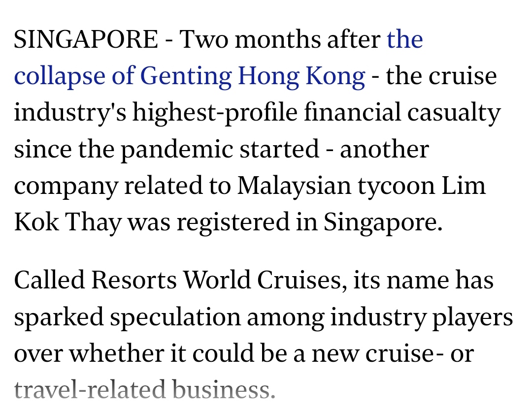Click the words 'financial casualty'
The width and height of the screenshot is (532, 409).
tap(402, 113)
